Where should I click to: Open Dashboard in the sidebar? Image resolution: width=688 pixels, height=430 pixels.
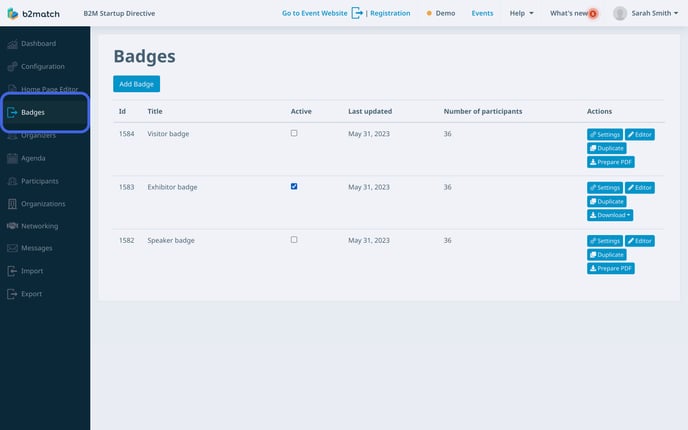click(39, 43)
